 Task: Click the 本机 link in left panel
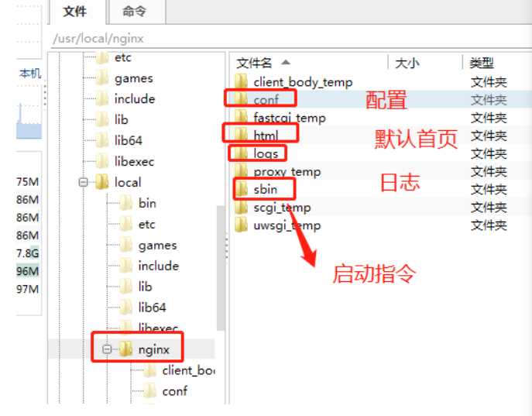30,73
